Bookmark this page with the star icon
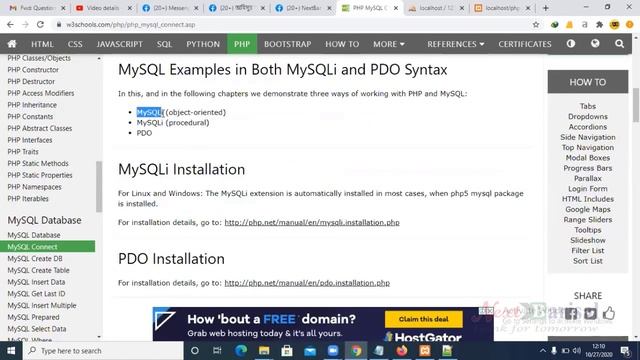 [x=536, y=24]
